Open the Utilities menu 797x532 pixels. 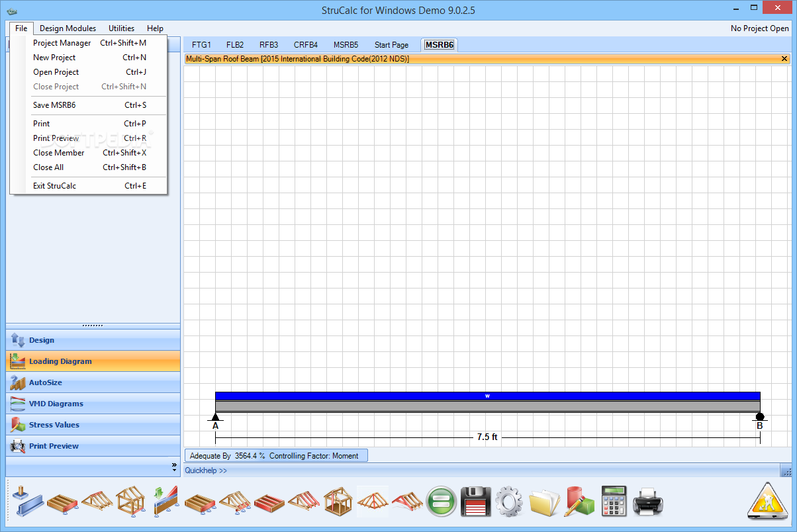pos(122,28)
